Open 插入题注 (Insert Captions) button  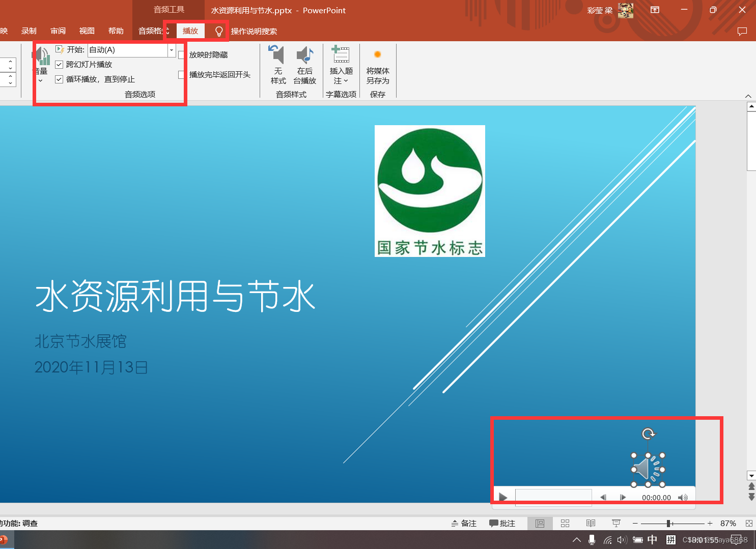341,65
